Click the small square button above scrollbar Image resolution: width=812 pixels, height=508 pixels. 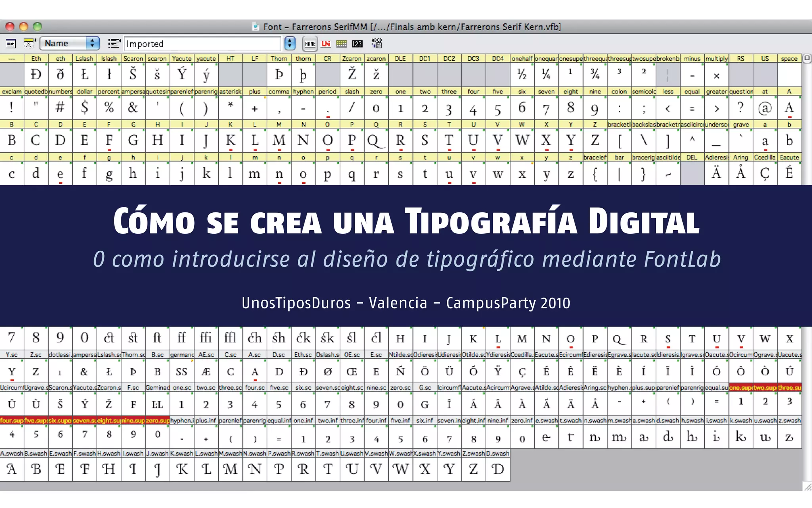point(807,58)
